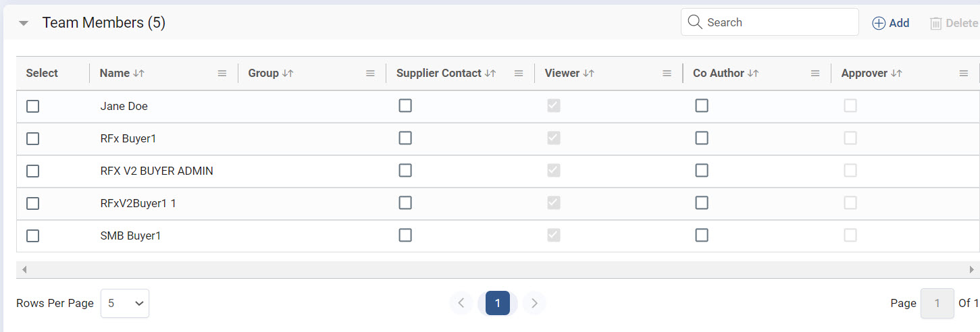Open the Rows Per Page dropdown

(x=125, y=304)
